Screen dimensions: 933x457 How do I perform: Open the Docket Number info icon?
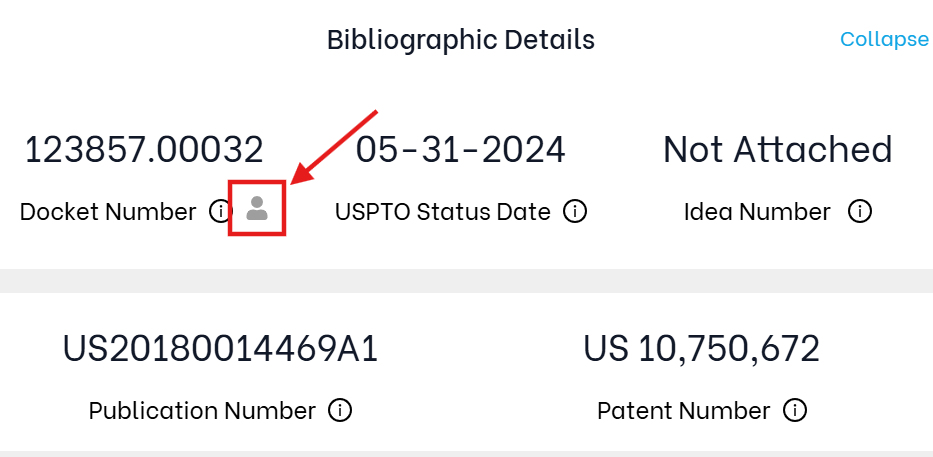(219, 211)
